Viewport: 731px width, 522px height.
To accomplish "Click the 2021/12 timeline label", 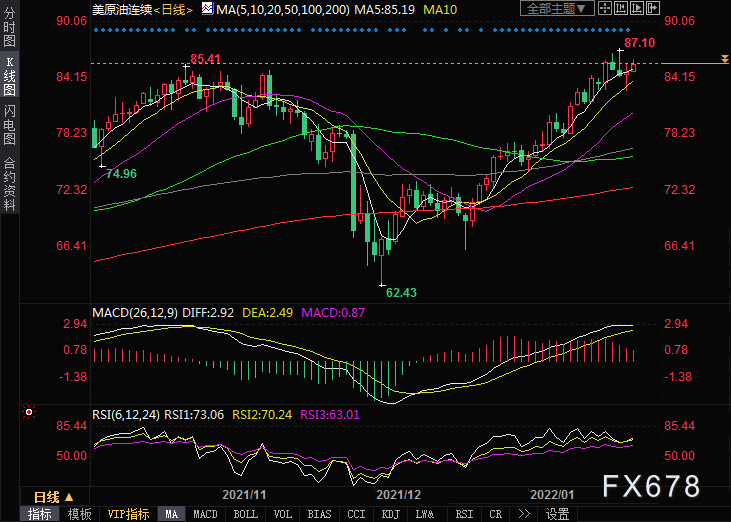I will pos(398,495).
